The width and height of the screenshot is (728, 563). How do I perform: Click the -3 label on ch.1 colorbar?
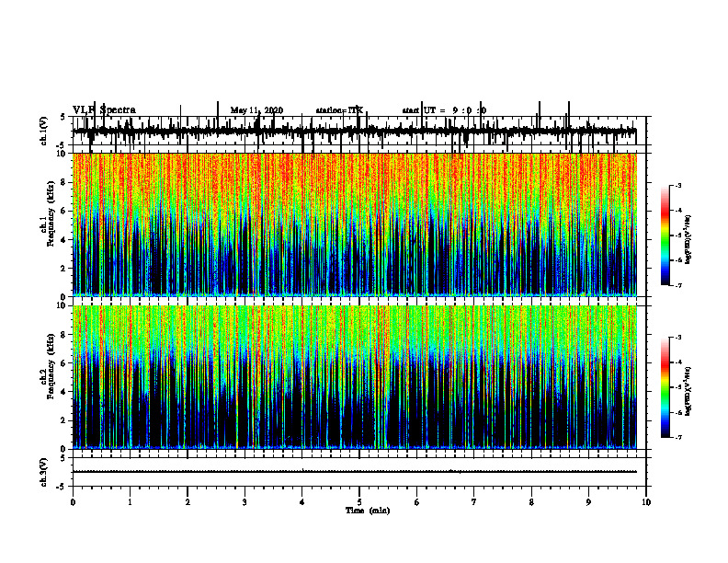point(678,186)
